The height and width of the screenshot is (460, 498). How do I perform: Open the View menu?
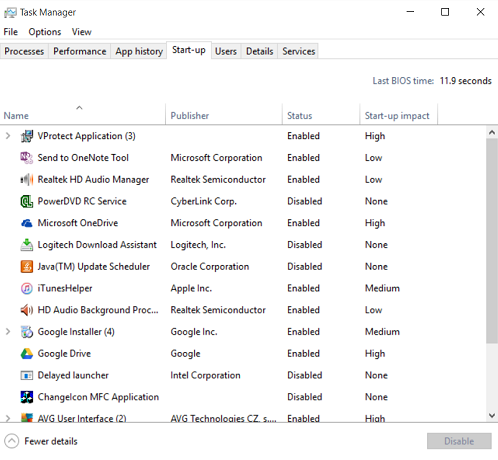(81, 32)
